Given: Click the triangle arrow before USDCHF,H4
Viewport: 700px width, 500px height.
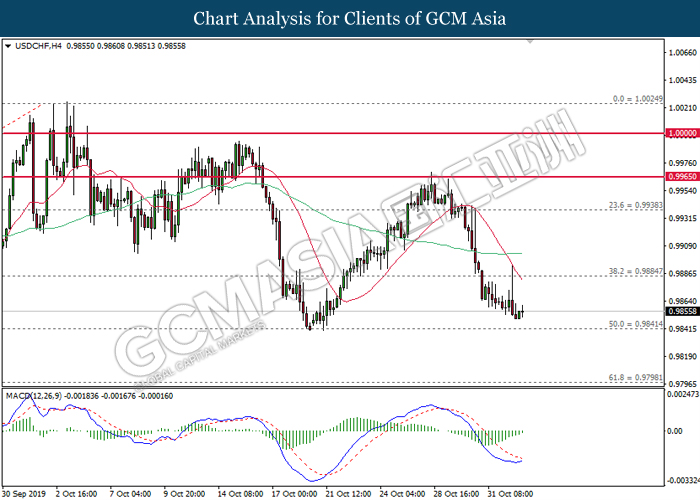Looking at the screenshot, I should coord(9,46).
